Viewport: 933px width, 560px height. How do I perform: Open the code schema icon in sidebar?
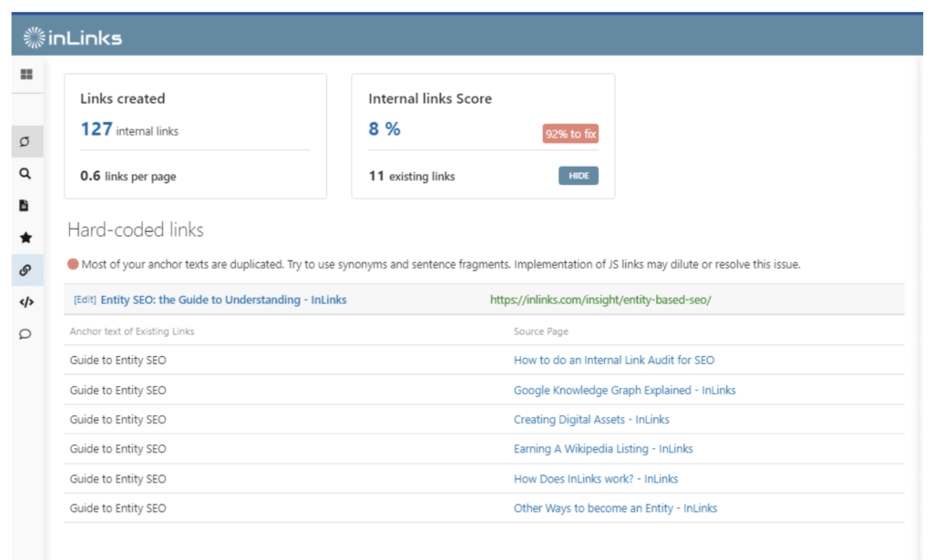click(26, 302)
